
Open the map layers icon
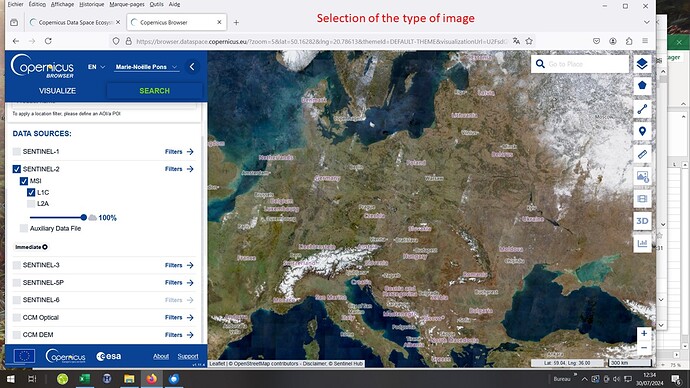pyautogui.click(x=642, y=64)
